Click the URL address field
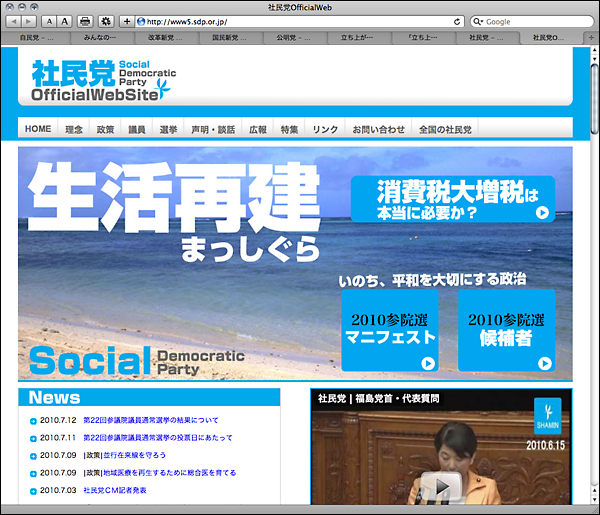The height and width of the screenshot is (515, 600). [290, 21]
